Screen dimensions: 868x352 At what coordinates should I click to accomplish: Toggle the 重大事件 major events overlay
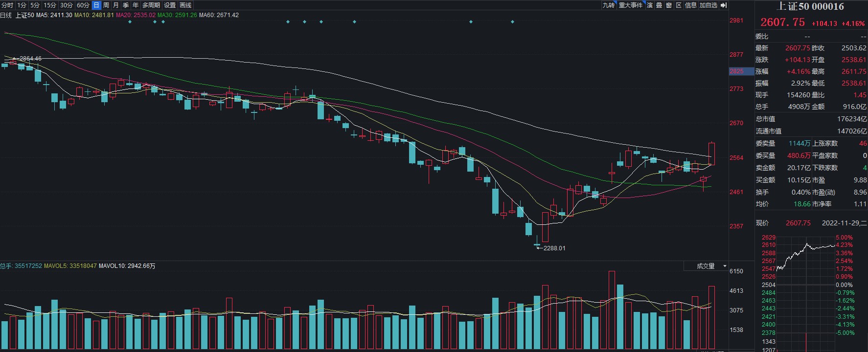(x=630, y=5)
